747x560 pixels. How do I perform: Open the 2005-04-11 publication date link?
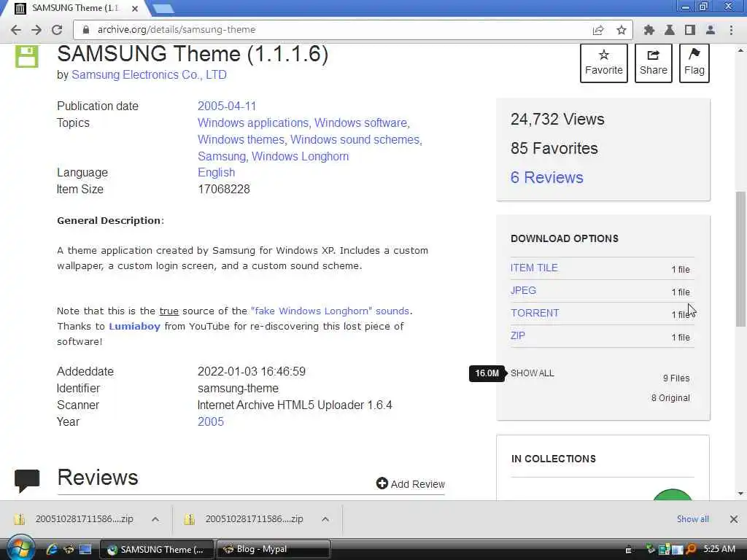point(227,106)
